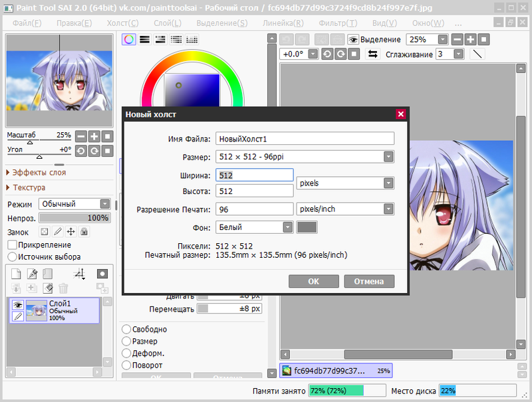Click the layer mask icon

click(102, 274)
